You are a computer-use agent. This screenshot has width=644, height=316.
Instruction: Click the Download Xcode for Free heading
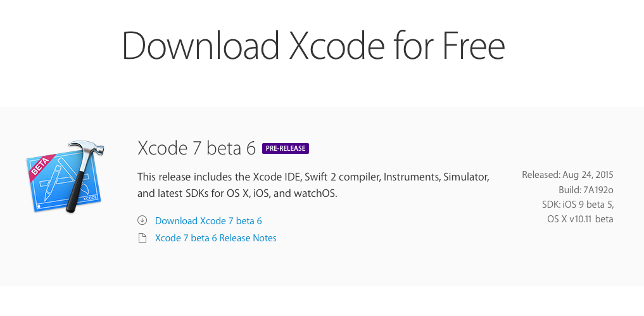point(313,46)
